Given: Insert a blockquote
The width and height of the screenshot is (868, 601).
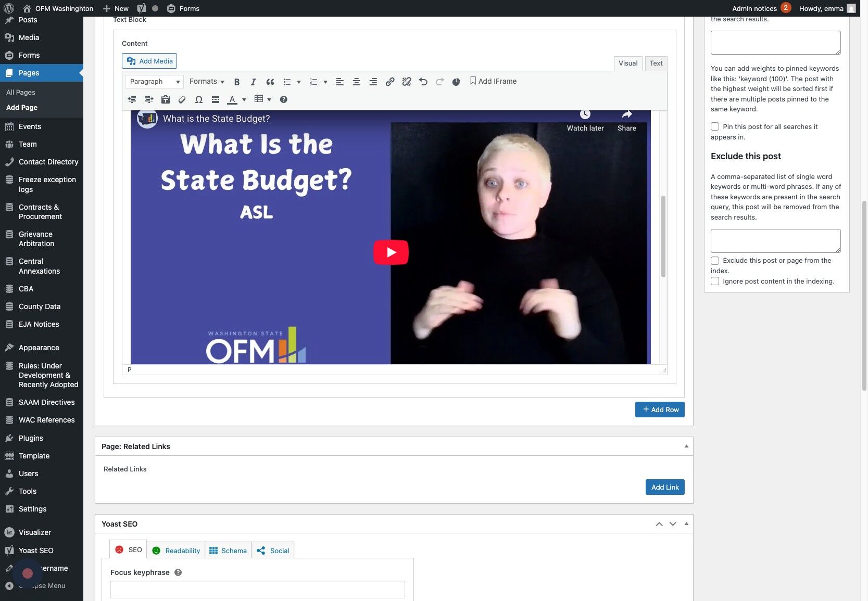Looking at the screenshot, I should tap(270, 82).
